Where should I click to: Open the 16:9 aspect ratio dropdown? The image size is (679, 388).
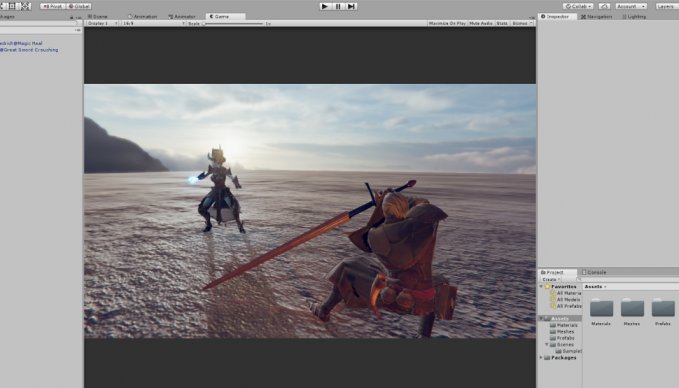pos(153,23)
